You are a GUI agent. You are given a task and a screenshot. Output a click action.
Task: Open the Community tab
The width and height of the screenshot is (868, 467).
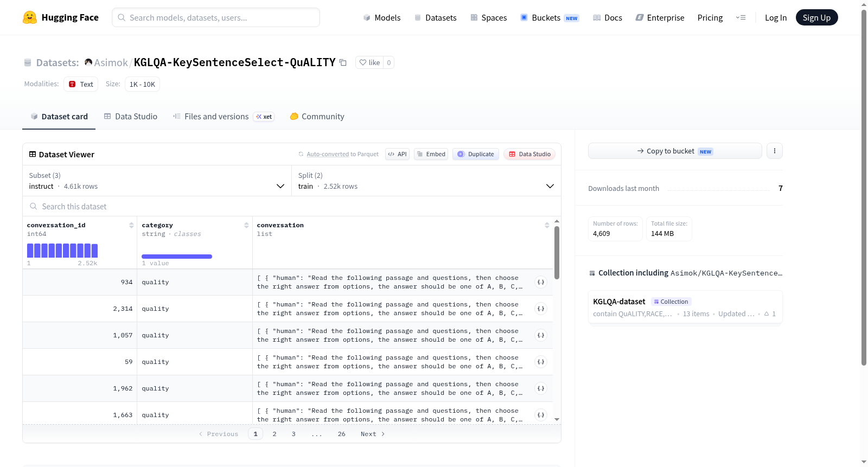pos(317,117)
